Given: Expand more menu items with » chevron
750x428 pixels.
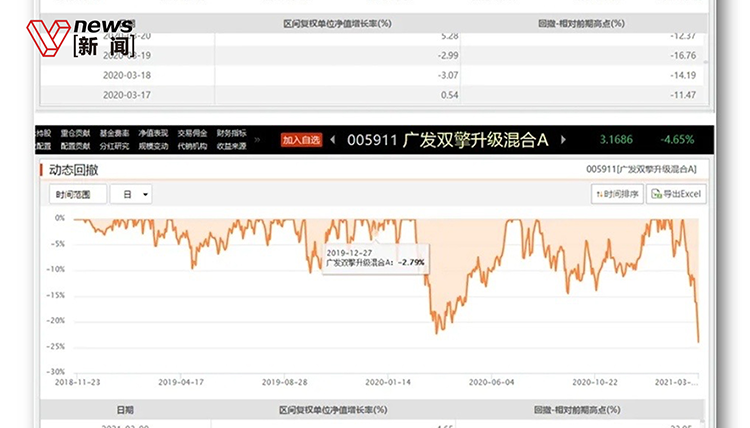Looking at the screenshot, I should tap(257, 140).
